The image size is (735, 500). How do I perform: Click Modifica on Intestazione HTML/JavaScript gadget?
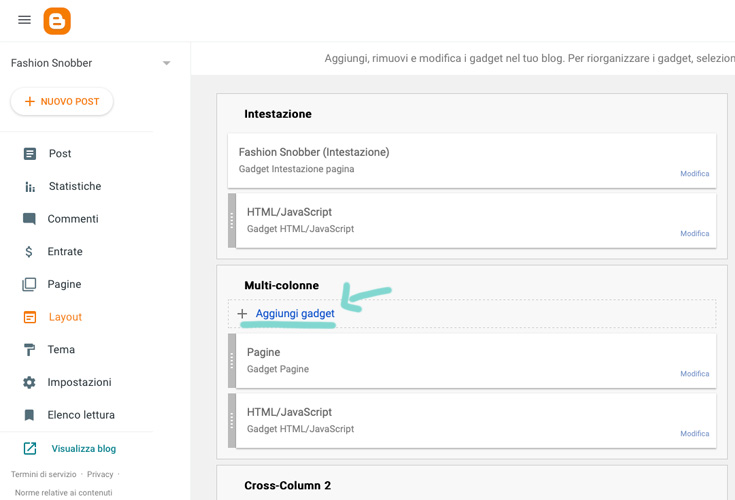695,233
